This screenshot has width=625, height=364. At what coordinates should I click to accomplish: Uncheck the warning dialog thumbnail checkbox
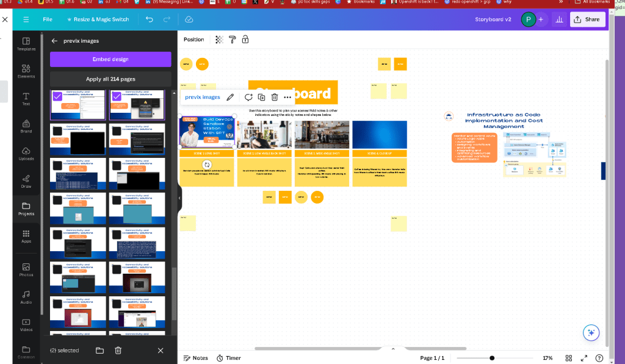117,96
